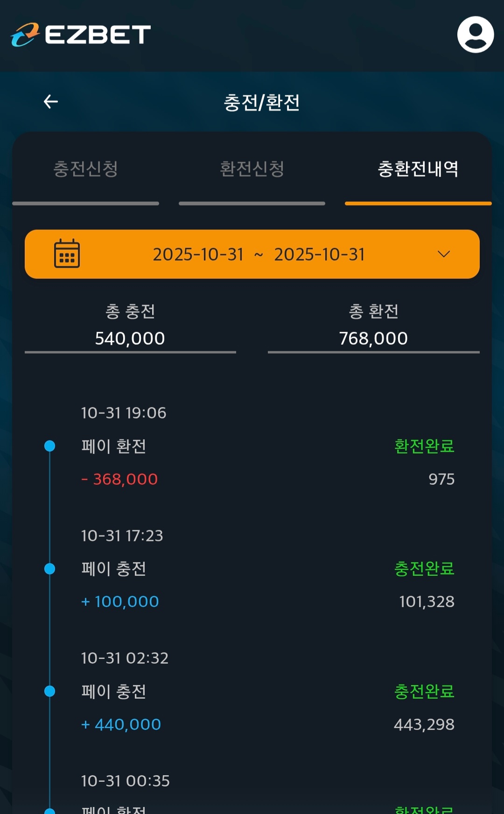504x814 pixels.
Task: Expand the date range chevron
Action: click(x=443, y=254)
